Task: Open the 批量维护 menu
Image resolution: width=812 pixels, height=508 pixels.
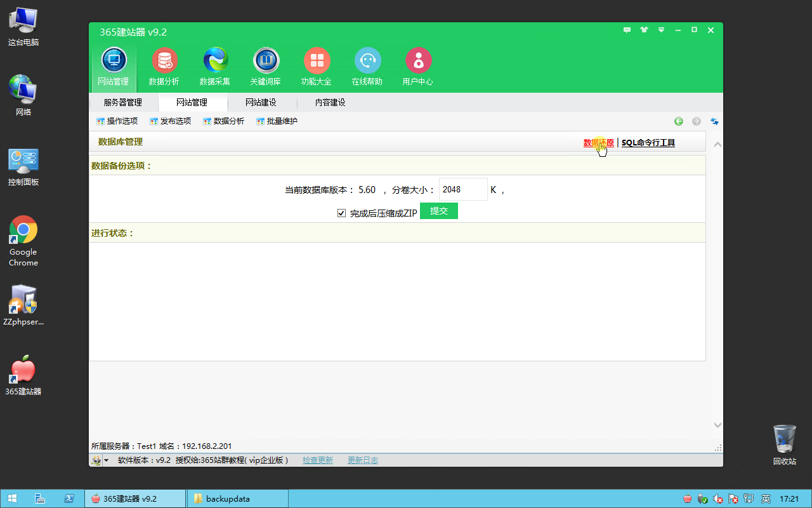Action: pos(277,121)
